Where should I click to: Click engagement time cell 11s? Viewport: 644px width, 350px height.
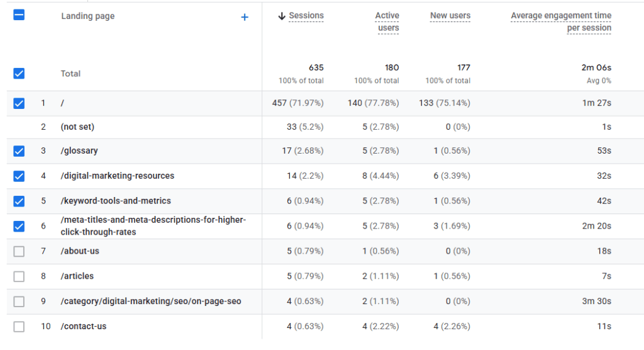604,326
